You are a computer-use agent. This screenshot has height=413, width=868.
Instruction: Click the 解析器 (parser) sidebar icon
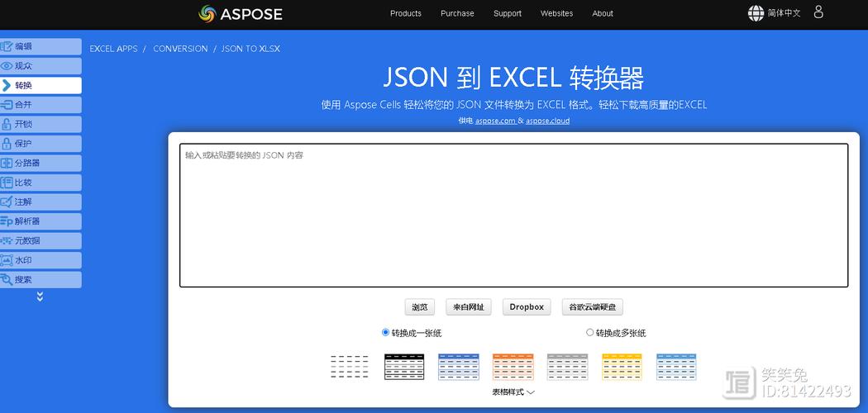click(x=7, y=221)
